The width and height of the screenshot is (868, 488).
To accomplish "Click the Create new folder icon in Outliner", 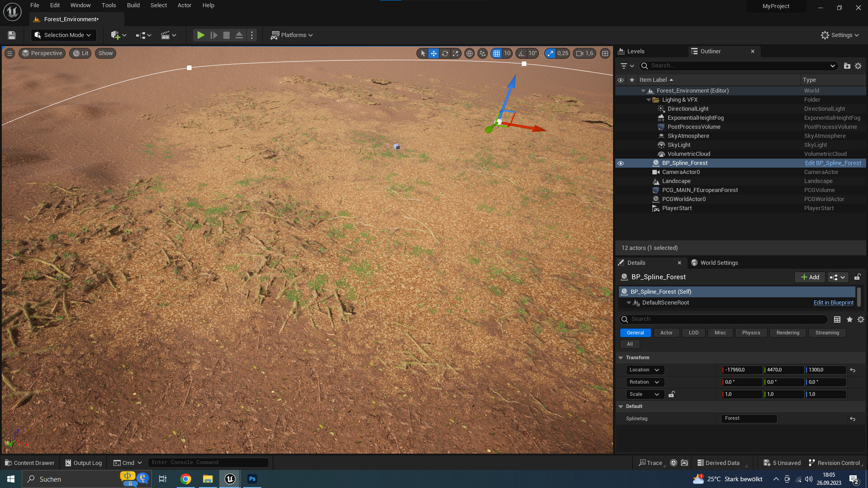I will pos(847,66).
